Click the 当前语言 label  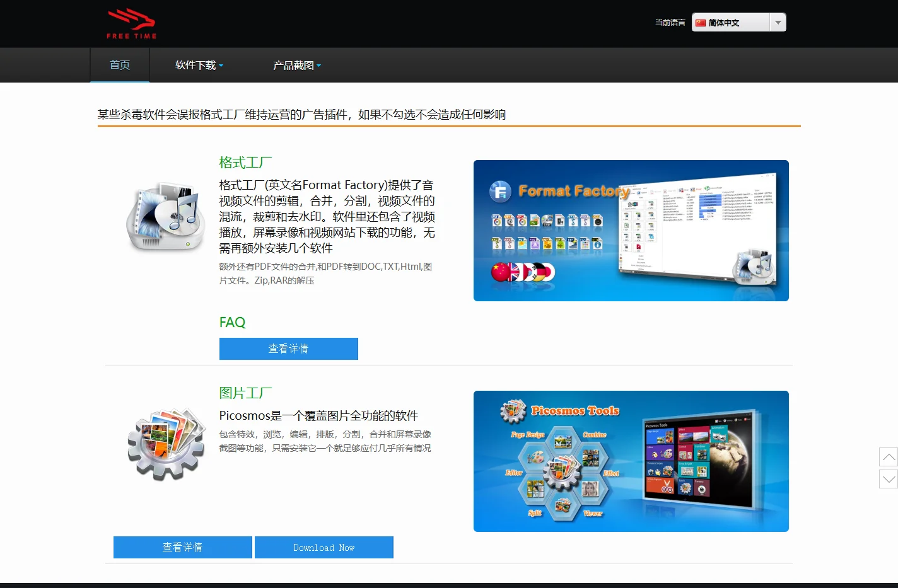point(670,23)
